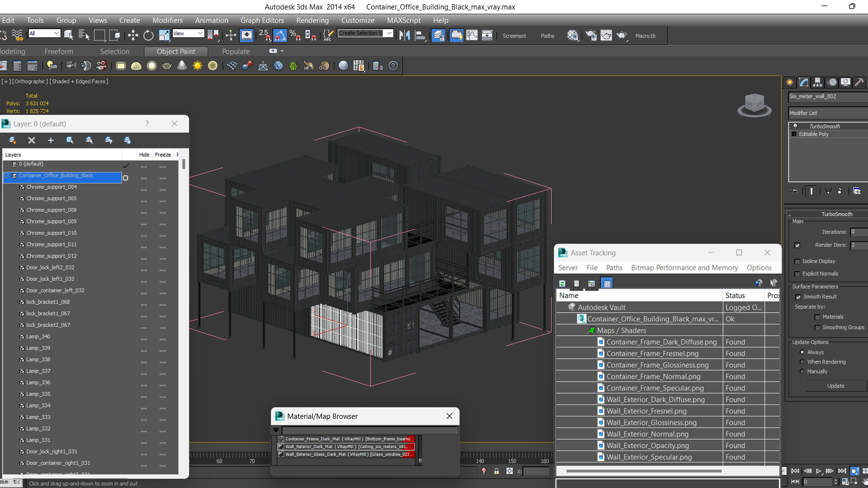Click the Iterations input field
Screen dimensions: 868x488
coord(859,232)
